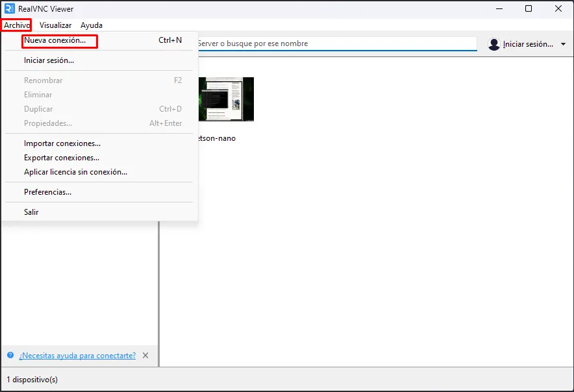Click the Iniciar sesión button at top right

[x=528, y=44]
